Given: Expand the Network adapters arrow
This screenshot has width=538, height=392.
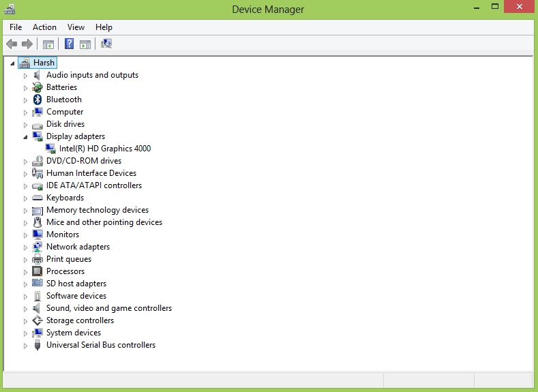Looking at the screenshot, I should tap(25, 247).
